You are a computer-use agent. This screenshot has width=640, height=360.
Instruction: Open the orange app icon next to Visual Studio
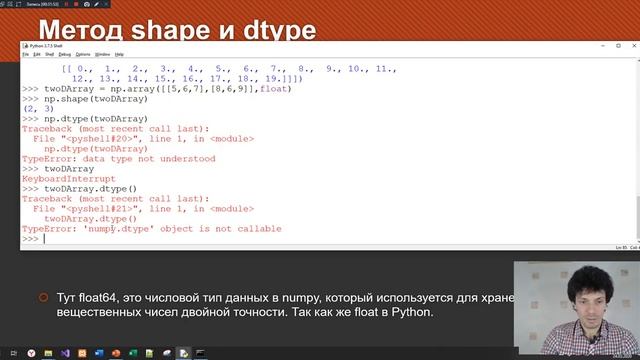tap(82, 353)
